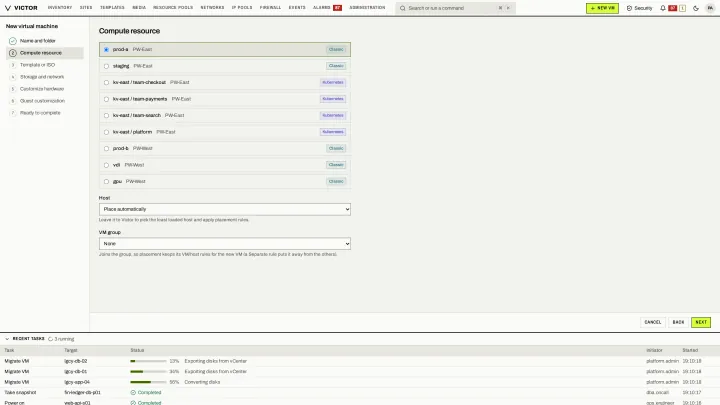Viewport: 720px width, 405px height.
Task: Open the VM group dropdown
Action: pos(225,244)
